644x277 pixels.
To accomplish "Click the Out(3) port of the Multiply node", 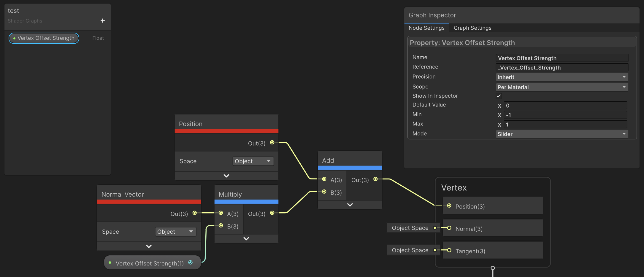I will 272,213.
